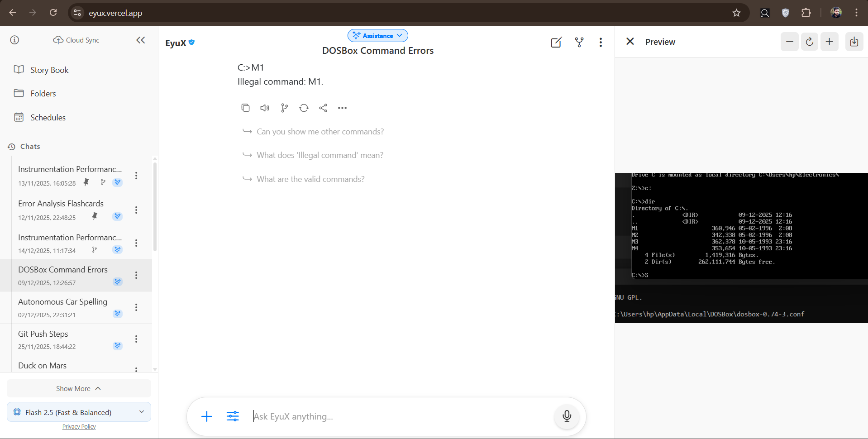
Task: Toggle pin on Error Analysis Flashcards chat
Action: click(95, 216)
